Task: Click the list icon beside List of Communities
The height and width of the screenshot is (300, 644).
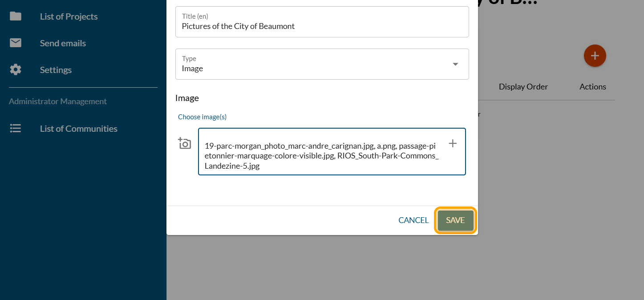Action: [16, 129]
